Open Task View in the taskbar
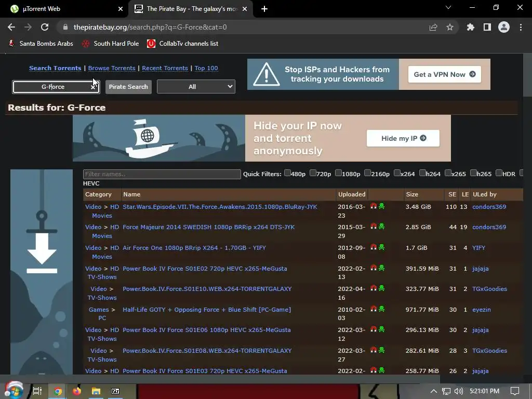 point(37,391)
